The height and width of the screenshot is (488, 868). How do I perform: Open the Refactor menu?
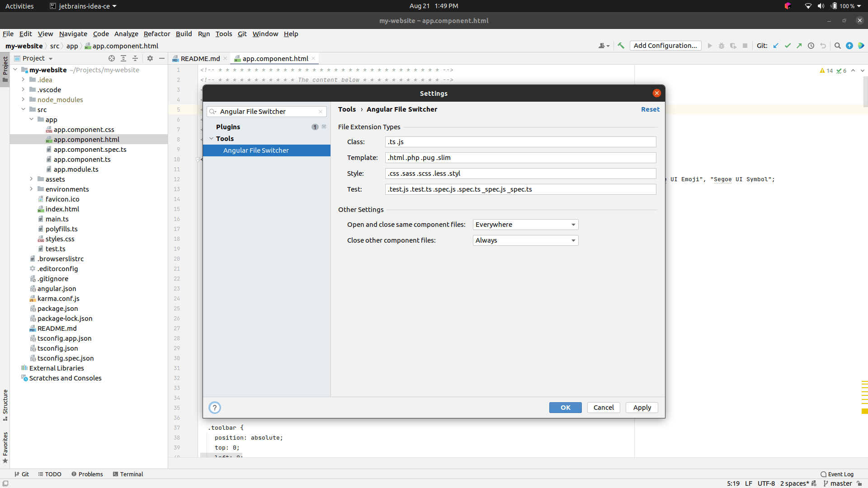click(156, 34)
